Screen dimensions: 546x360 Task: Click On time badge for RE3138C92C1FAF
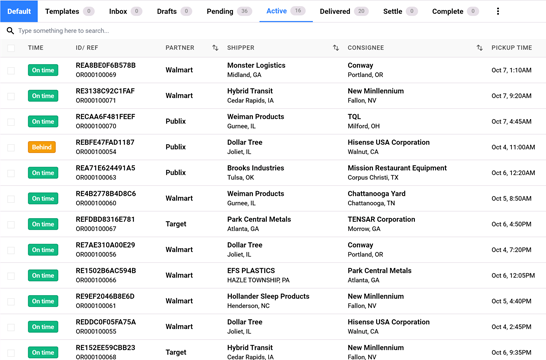point(43,96)
